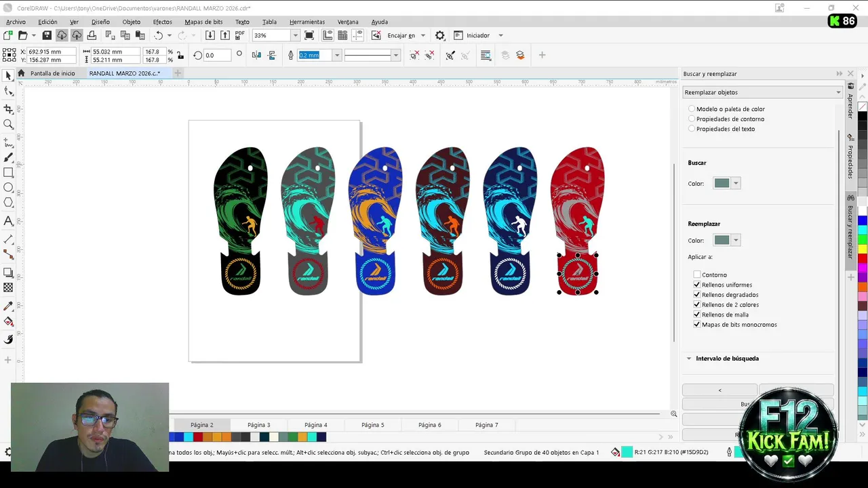Go to Página 5 tab
This screenshot has height=488, width=868.
point(372,425)
